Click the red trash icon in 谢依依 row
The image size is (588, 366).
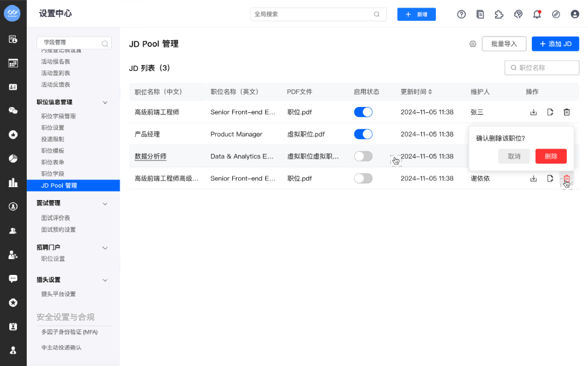click(567, 178)
